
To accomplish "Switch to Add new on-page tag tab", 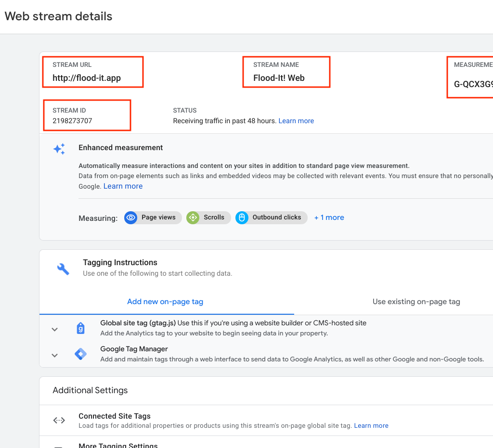I will pos(165,302).
